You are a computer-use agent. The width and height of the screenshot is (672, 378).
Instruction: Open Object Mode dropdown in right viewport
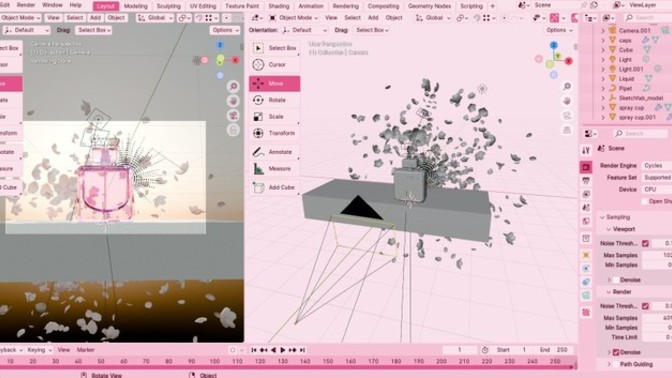click(x=294, y=18)
